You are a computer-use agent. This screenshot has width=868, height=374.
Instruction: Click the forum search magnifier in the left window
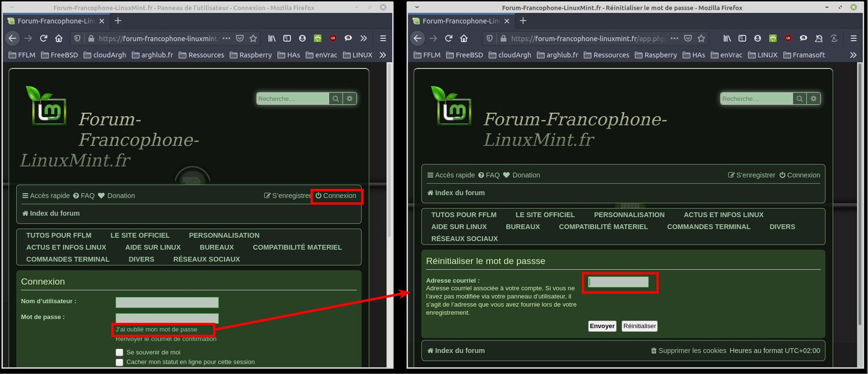336,99
